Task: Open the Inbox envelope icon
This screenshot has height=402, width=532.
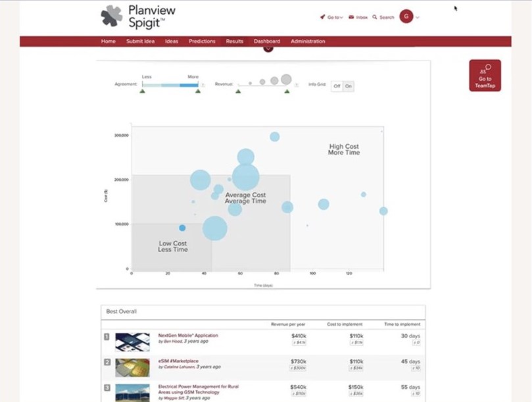Action: 351,17
